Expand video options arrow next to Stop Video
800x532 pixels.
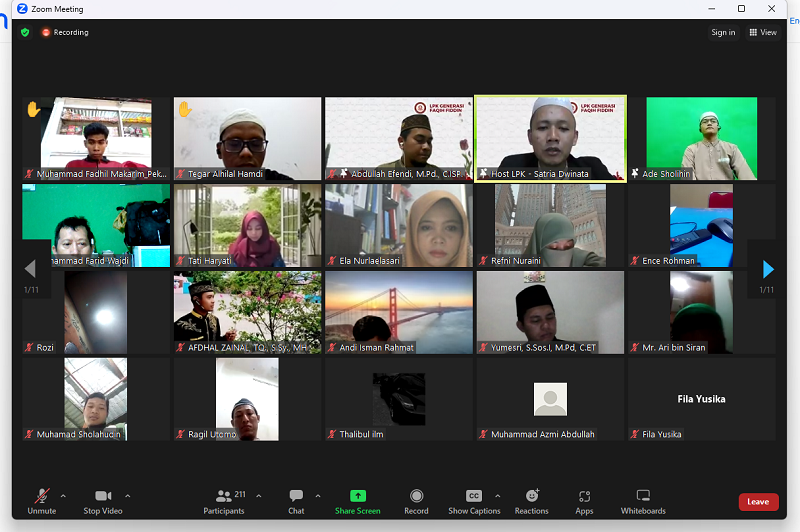click(128, 496)
